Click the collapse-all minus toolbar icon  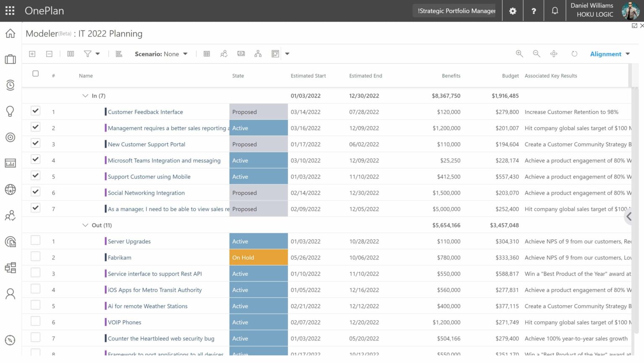point(49,54)
